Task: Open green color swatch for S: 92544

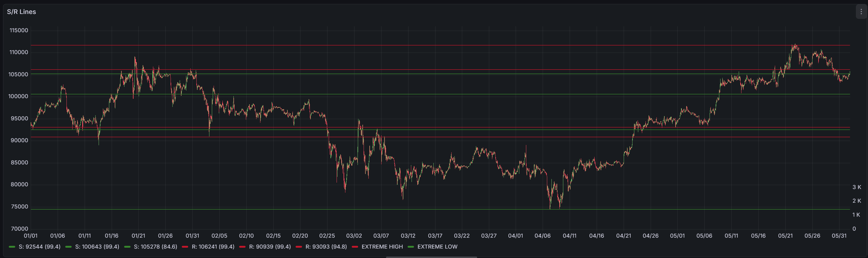Action: pos(12,247)
